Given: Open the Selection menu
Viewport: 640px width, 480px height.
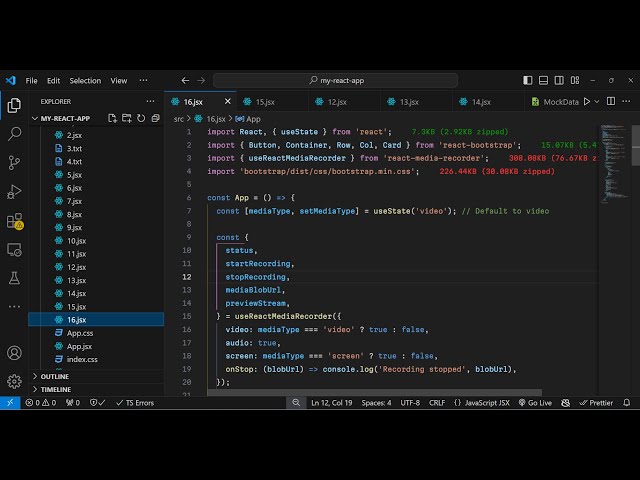Looking at the screenshot, I should click(85, 80).
